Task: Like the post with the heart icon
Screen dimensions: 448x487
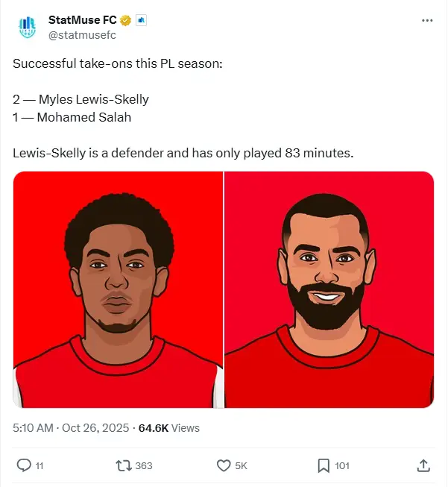Action: click(223, 465)
